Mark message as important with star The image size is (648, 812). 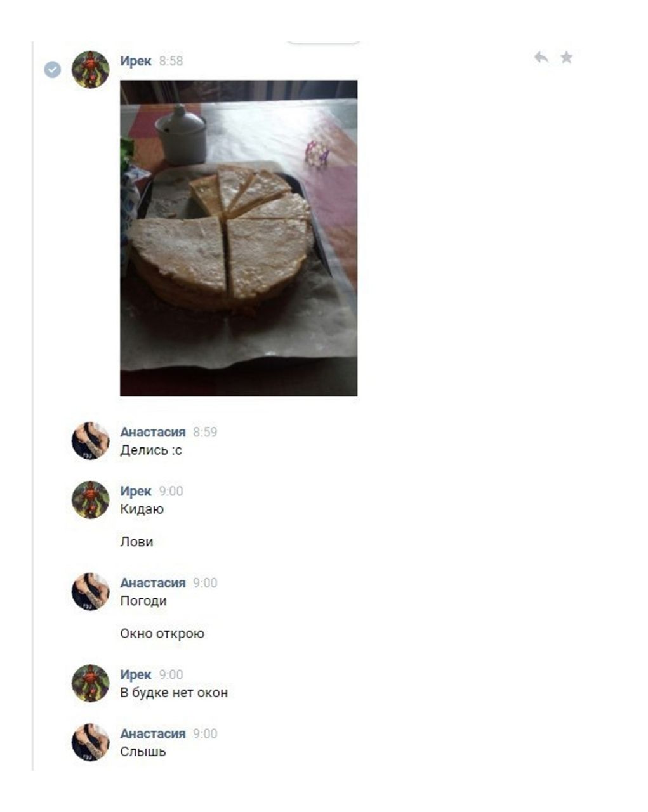tap(566, 58)
